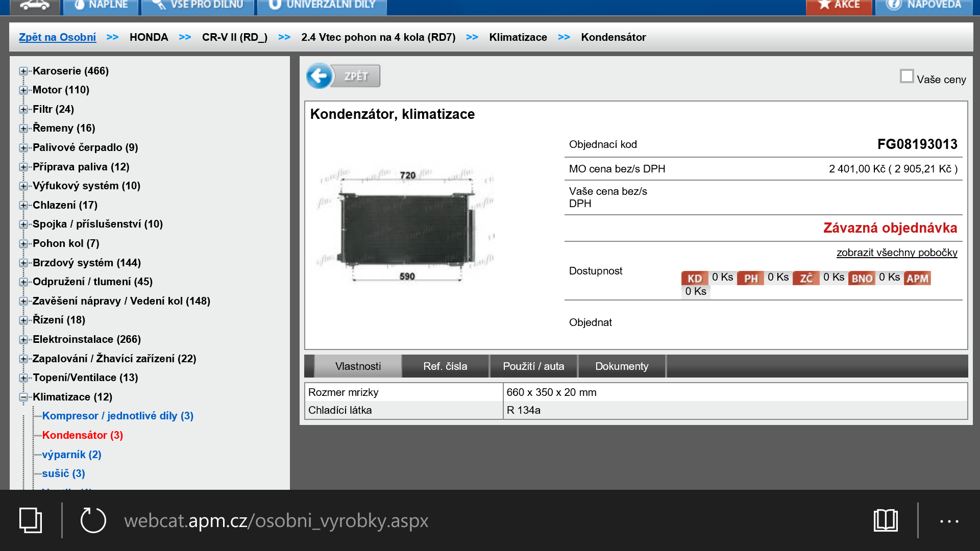
Task: Click the KD branch availability badge
Action: point(694,278)
